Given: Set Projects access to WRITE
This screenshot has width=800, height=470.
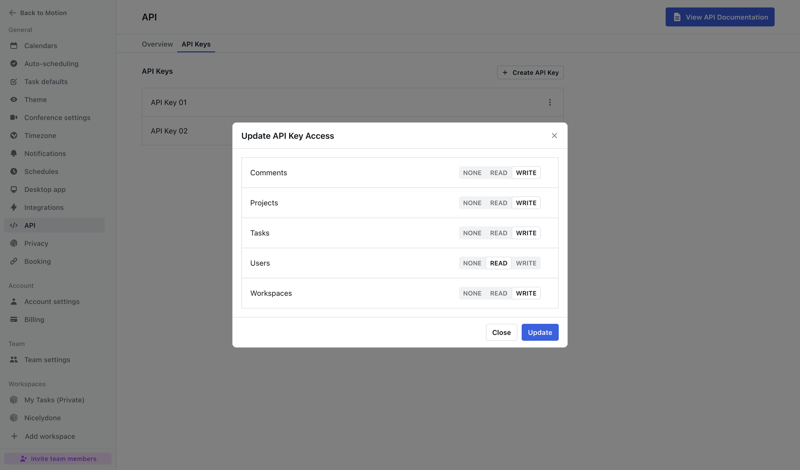Looking at the screenshot, I should tap(526, 203).
